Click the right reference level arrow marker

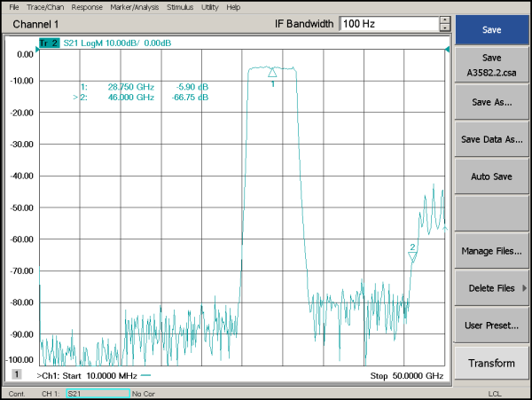447,50
